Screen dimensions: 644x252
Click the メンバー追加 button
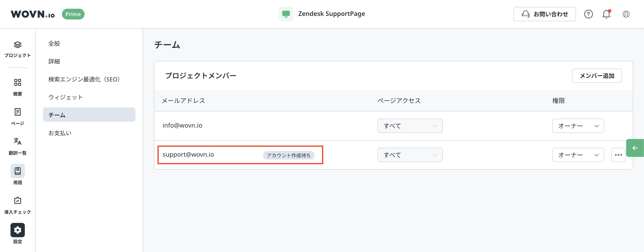pyautogui.click(x=597, y=76)
